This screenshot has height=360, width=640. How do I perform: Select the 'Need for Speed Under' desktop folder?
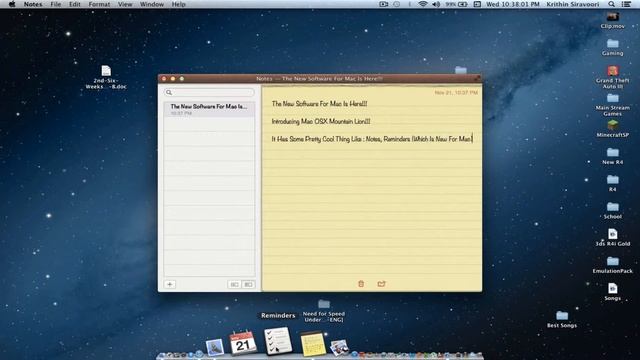point(324,311)
